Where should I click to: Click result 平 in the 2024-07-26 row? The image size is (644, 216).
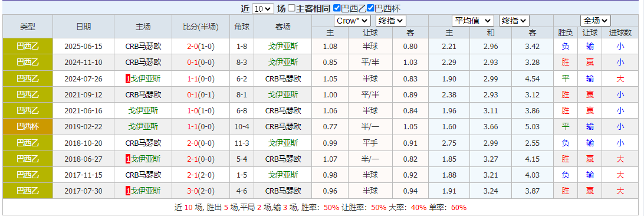566,78
